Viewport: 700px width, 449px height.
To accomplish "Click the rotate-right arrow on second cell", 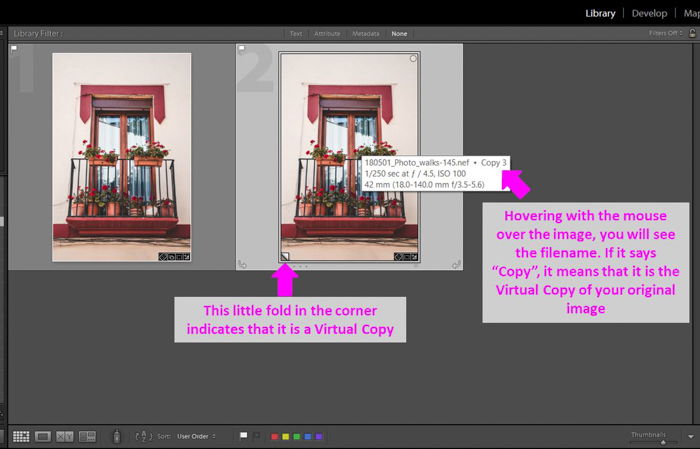I will (x=456, y=264).
